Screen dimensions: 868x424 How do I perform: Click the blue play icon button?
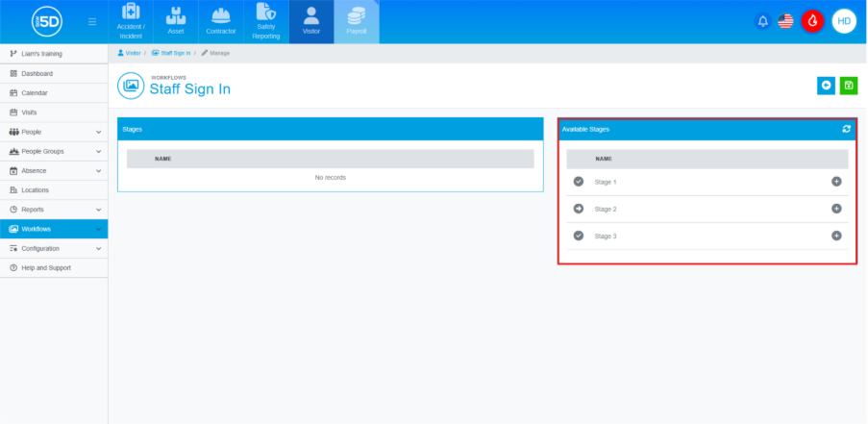pos(826,86)
